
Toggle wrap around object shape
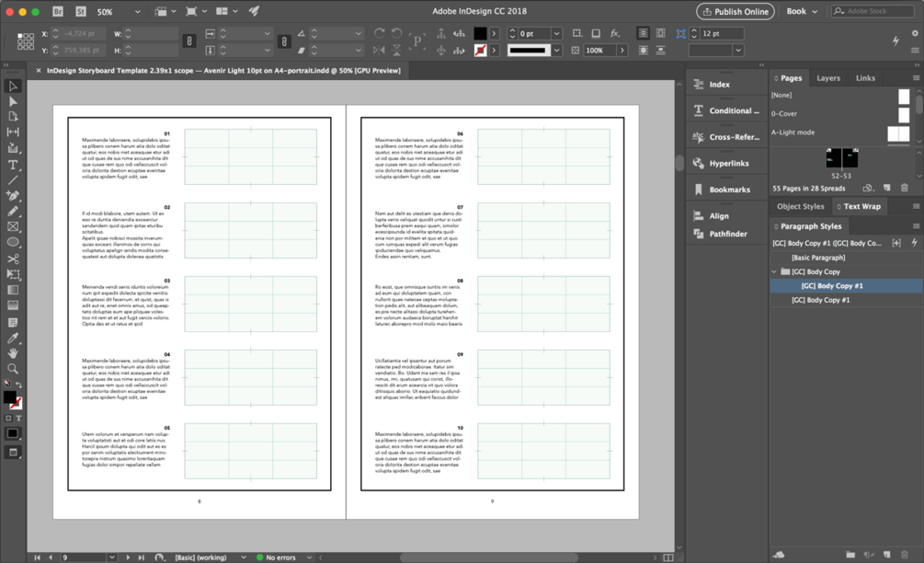point(643,51)
